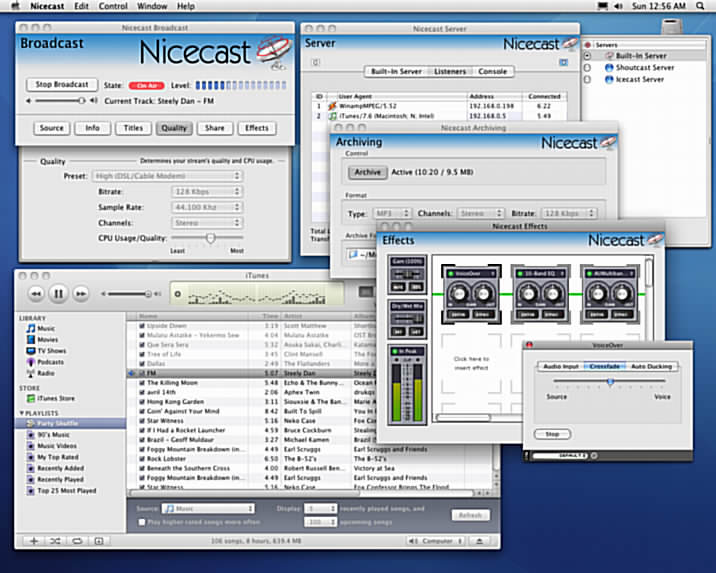Adjust the CPU Usage/Quality slider

click(x=210, y=238)
